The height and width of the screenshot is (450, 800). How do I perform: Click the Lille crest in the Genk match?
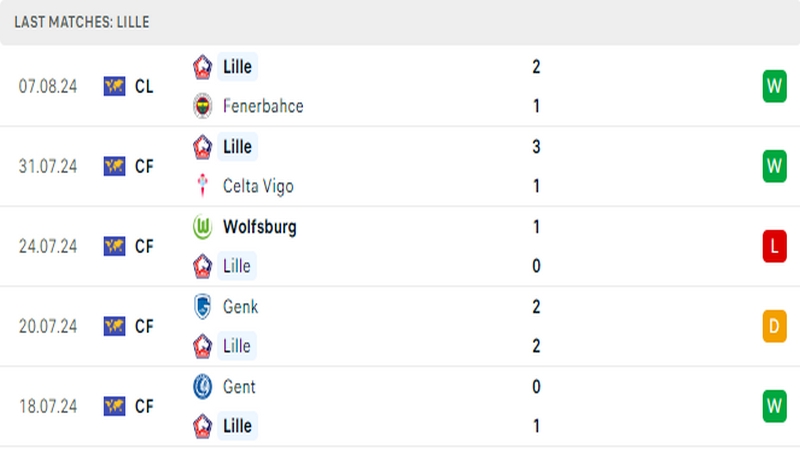coord(203,346)
